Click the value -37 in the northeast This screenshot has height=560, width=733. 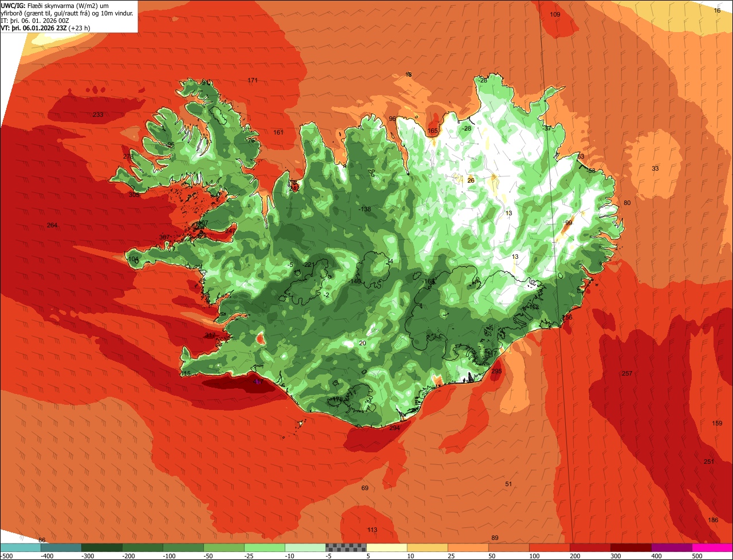pyautogui.click(x=547, y=128)
